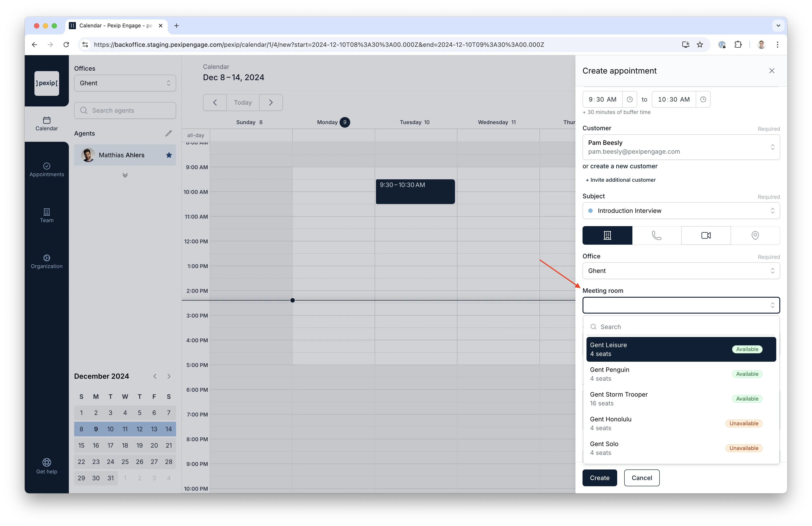812x526 pixels.
Task: Choose the phone call meeting type
Action: click(656, 236)
